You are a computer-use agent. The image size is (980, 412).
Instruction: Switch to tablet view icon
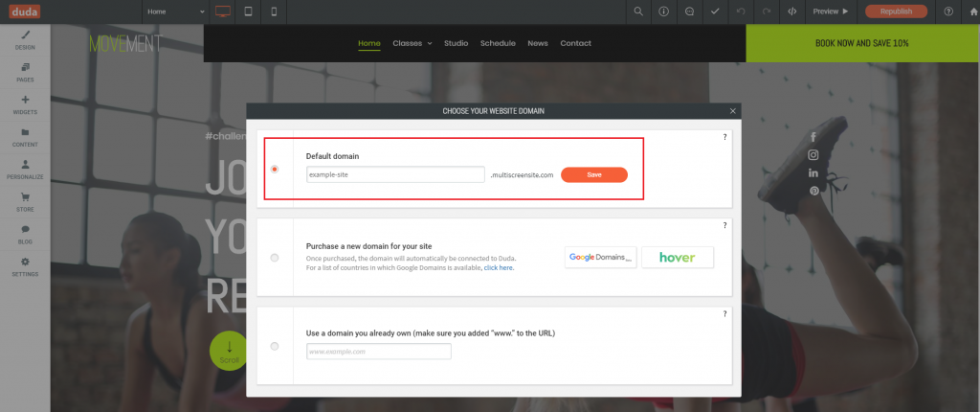[248, 11]
